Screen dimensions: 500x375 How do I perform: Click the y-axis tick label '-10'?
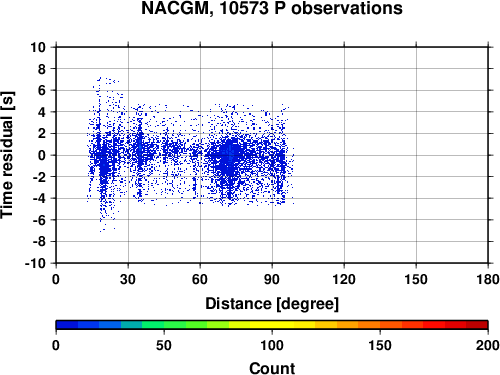pyautogui.click(x=36, y=263)
